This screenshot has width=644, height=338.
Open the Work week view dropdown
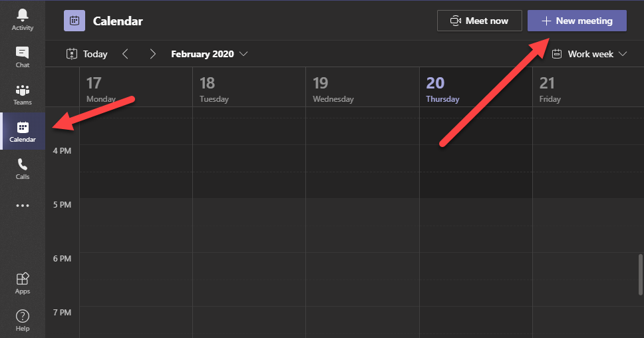(x=589, y=54)
